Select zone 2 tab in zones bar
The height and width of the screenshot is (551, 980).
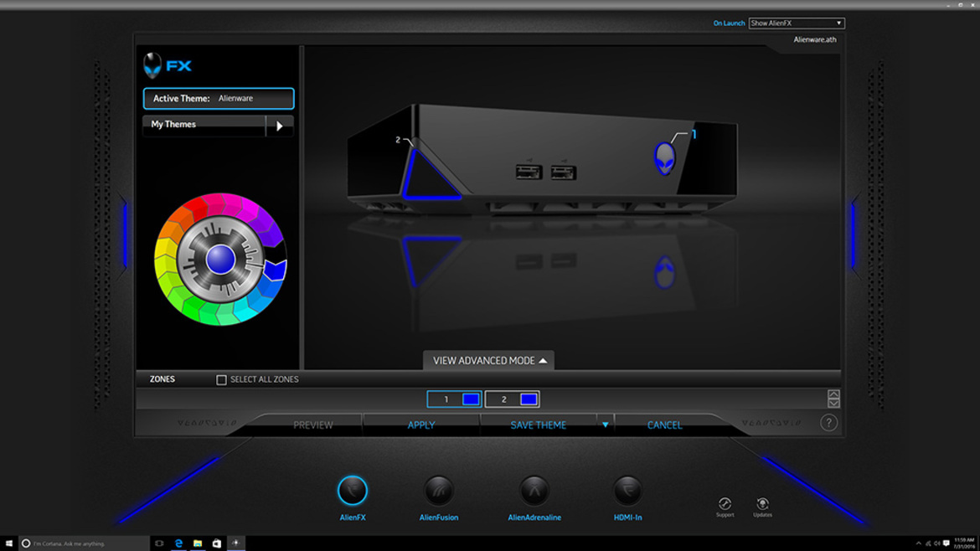coord(512,399)
